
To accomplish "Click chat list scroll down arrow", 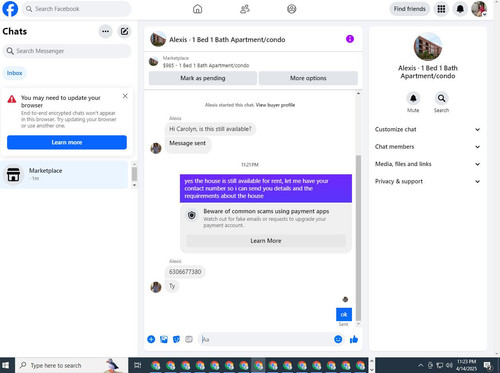I will tap(134, 185).
